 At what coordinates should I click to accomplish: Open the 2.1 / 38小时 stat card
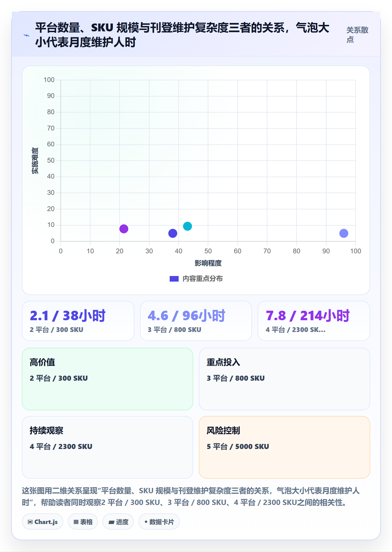(x=78, y=321)
